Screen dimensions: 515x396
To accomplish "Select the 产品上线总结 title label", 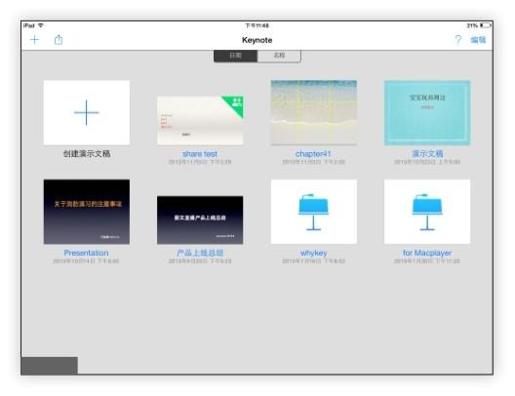I will (200, 253).
